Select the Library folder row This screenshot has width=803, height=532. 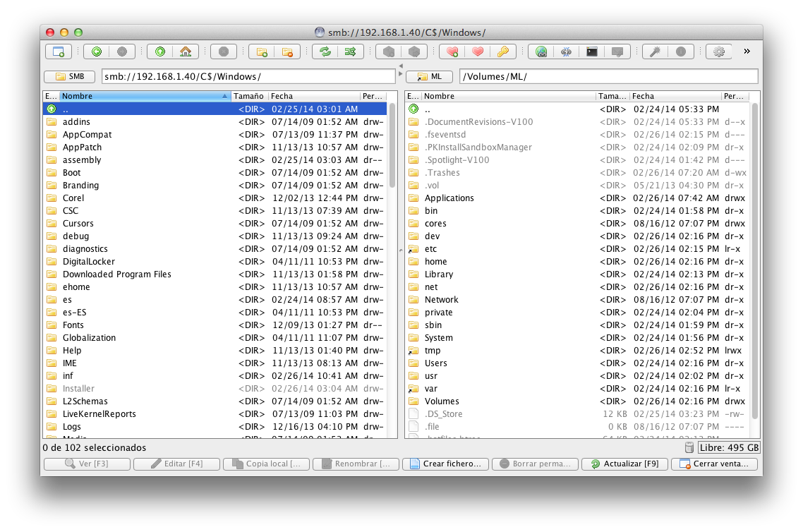578,274
